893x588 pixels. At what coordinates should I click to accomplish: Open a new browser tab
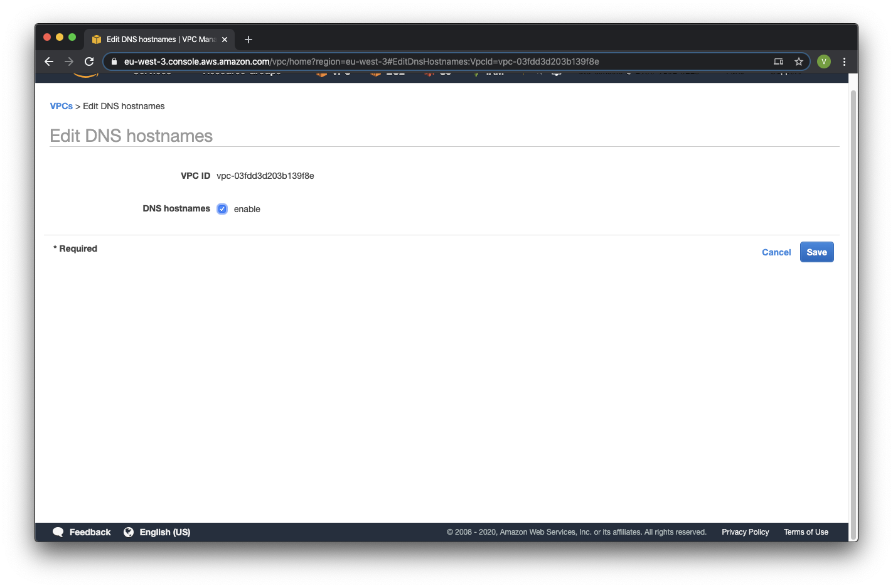(x=249, y=40)
